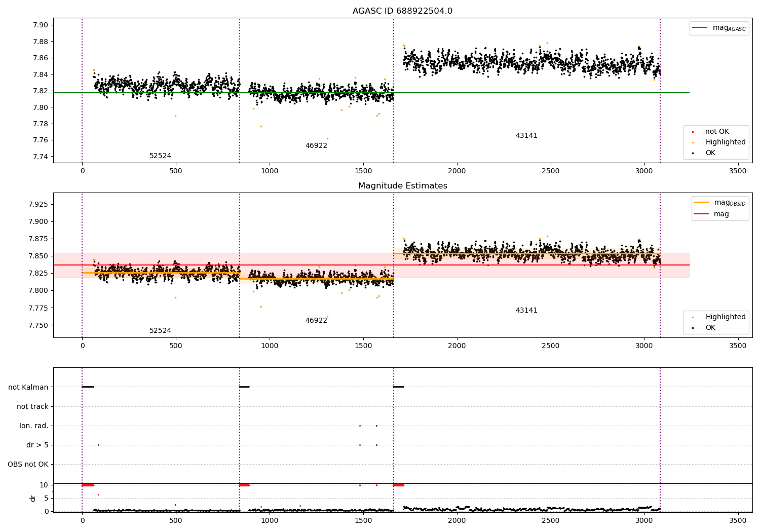Click the 7.850 y-axis tick label
The width and height of the screenshot is (760, 532).
coord(38,256)
